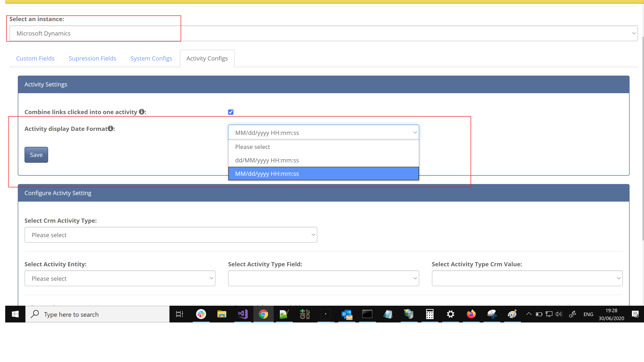Expand the Select an instance dropdown
644x362 pixels.
click(x=324, y=33)
